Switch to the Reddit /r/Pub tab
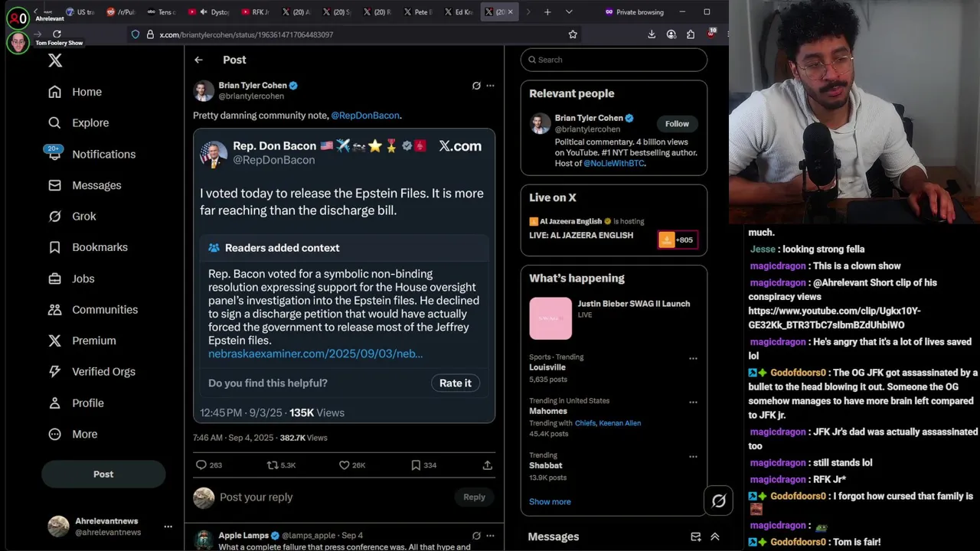Viewport: 980px width, 551px height. pos(121,12)
